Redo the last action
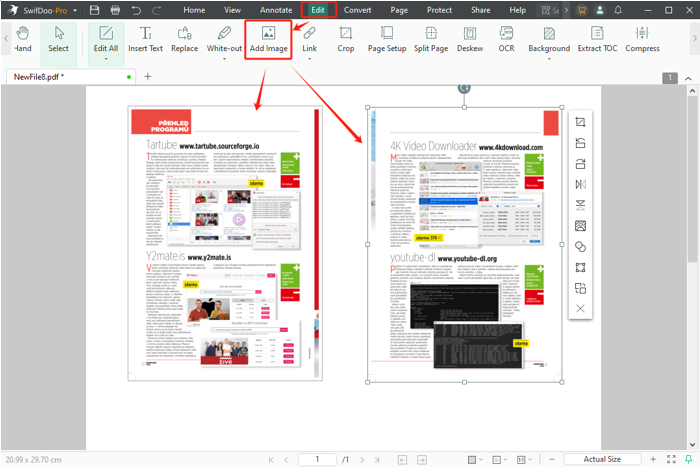This screenshot has height=467, width=700. click(x=157, y=10)
